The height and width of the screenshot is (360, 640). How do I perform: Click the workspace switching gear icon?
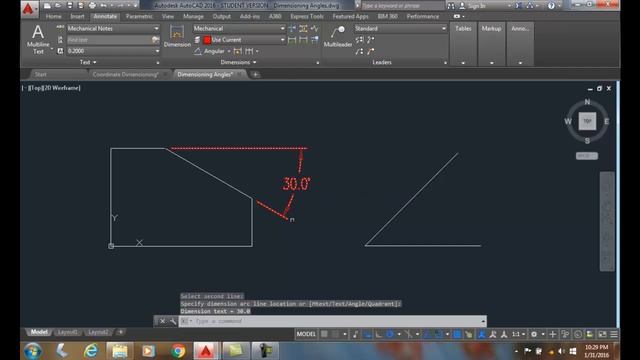coord(533,334)
